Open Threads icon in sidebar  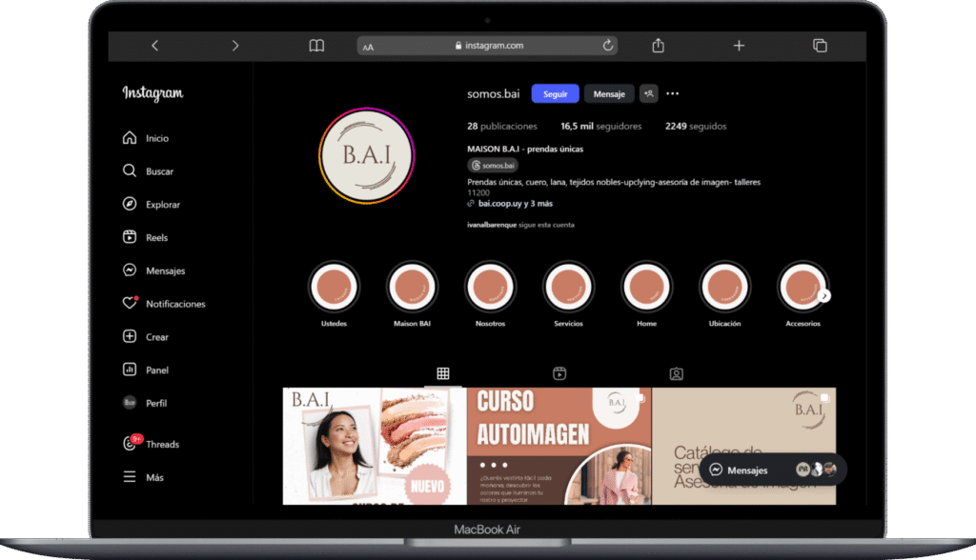pos(131,444)
